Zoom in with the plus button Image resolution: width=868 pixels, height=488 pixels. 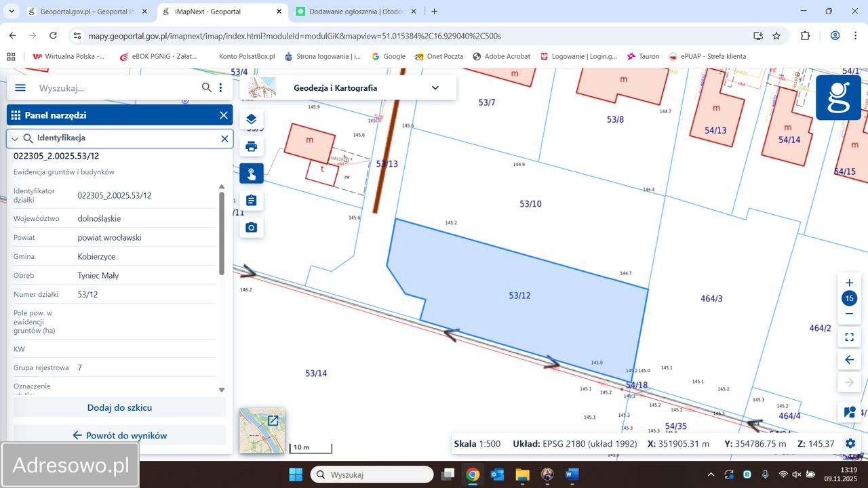coord(849,283)
